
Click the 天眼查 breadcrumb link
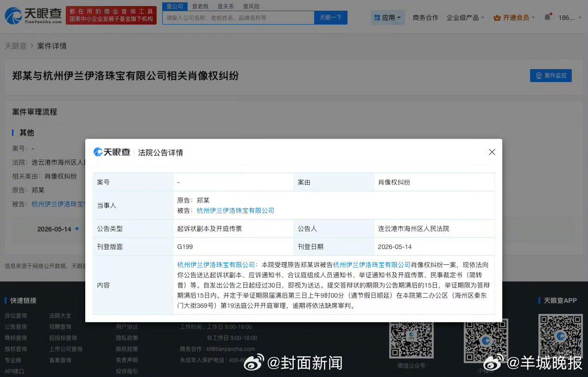(x=16, y=46)
